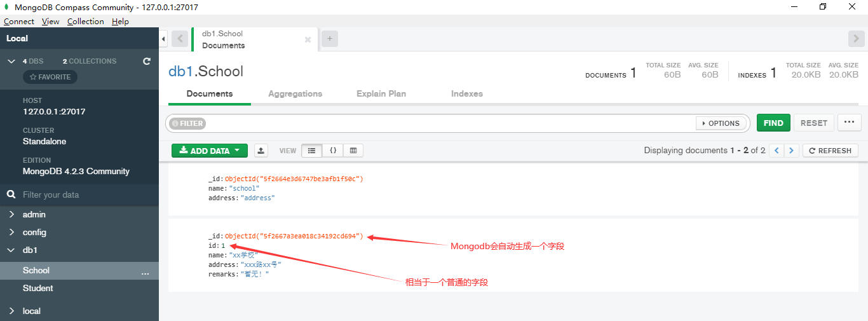Screen dimensions: 868x321
Task: Click the address value "xxx路xx号"
Action: click(x=261, y=265)
